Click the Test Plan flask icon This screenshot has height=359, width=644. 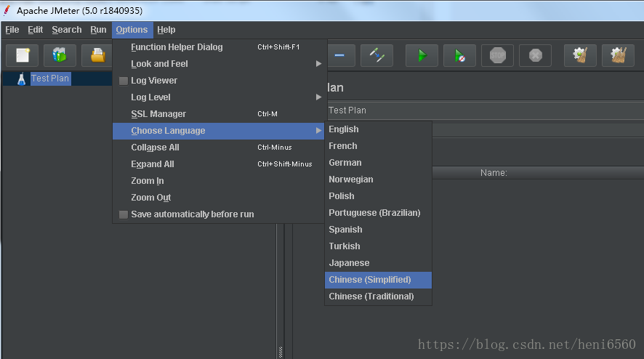pos(21,79)
